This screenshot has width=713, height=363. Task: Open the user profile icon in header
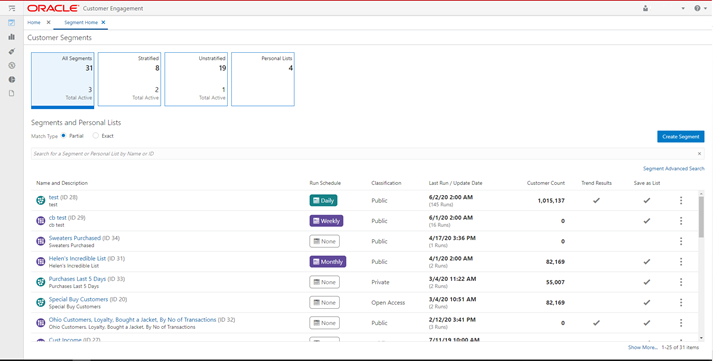pyautogui.click(x=645, y=8)
